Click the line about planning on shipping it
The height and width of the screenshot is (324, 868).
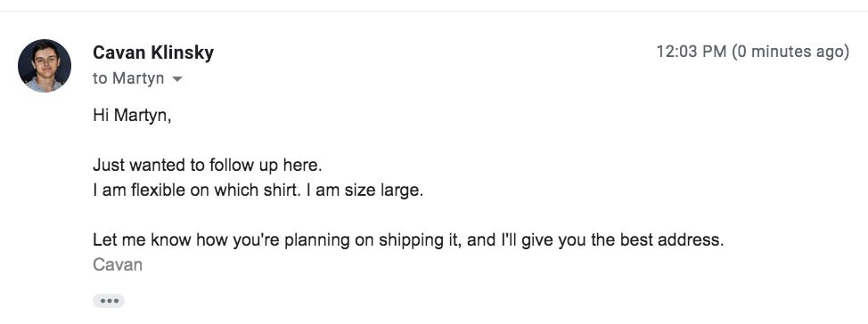click(408, 240)
